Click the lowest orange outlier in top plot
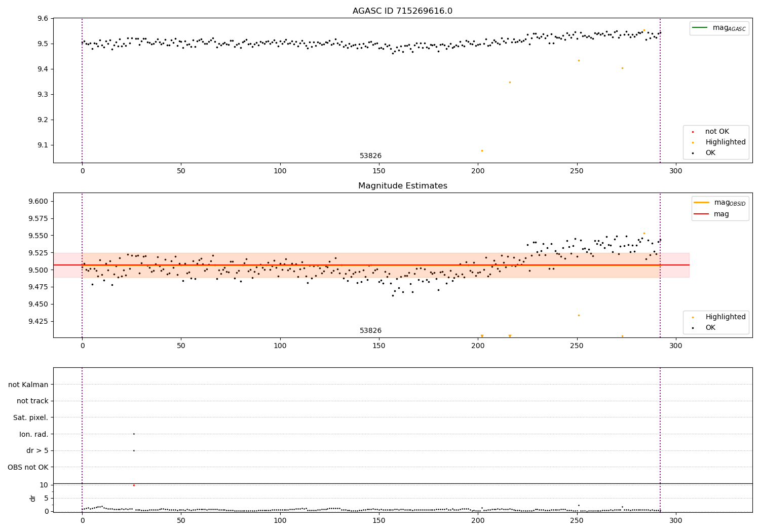Screen dimensions: 760x532 coord(482,150)
